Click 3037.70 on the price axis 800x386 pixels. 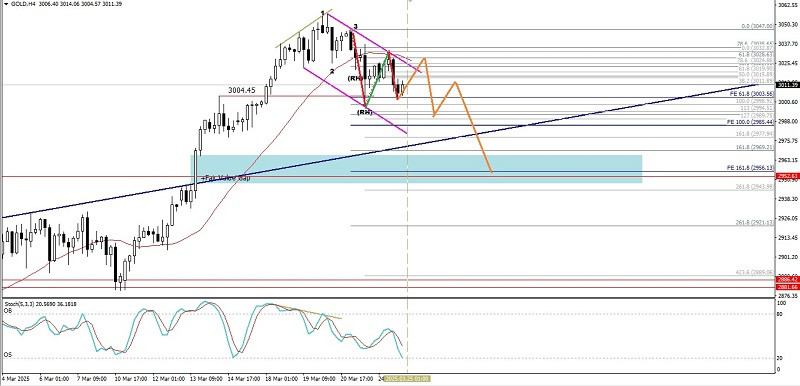click(x=787, y=44)
